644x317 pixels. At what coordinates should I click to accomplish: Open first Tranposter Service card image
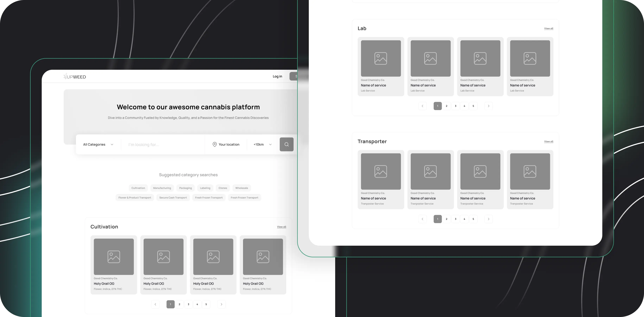click(x=381, y=171)
